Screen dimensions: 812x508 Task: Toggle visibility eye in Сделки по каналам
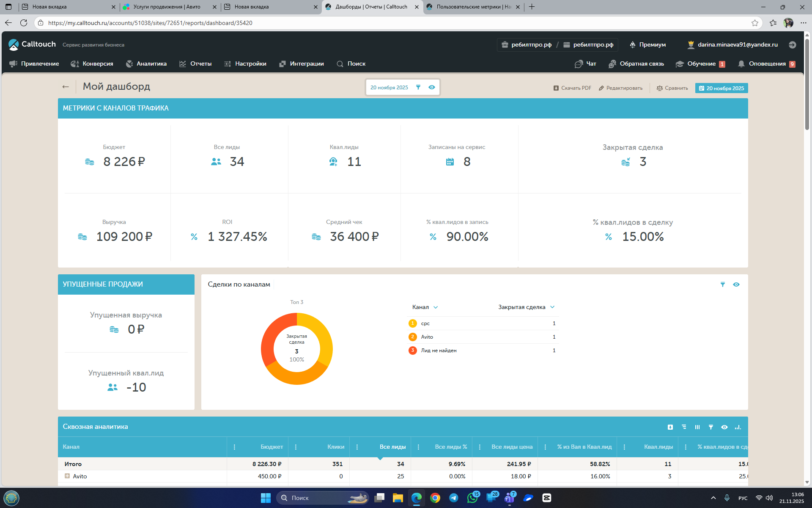click(736, 284)
